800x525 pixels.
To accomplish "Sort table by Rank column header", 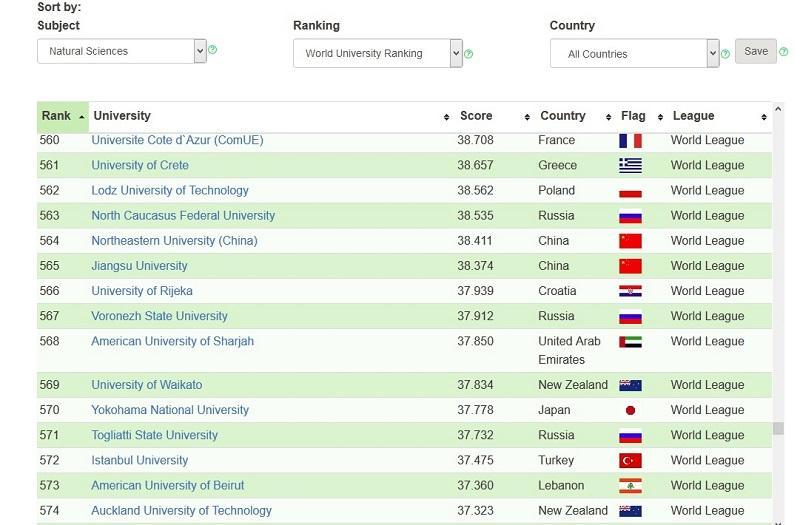I will point(62,116).
